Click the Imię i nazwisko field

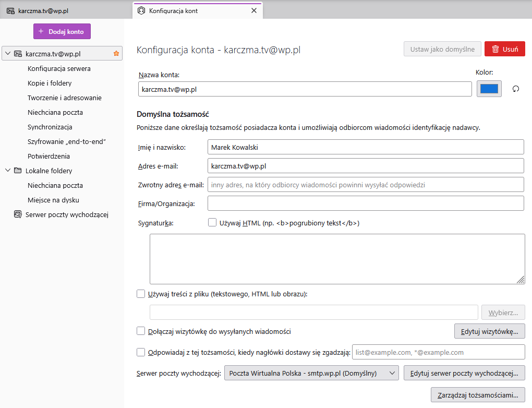tap(366, 147)
